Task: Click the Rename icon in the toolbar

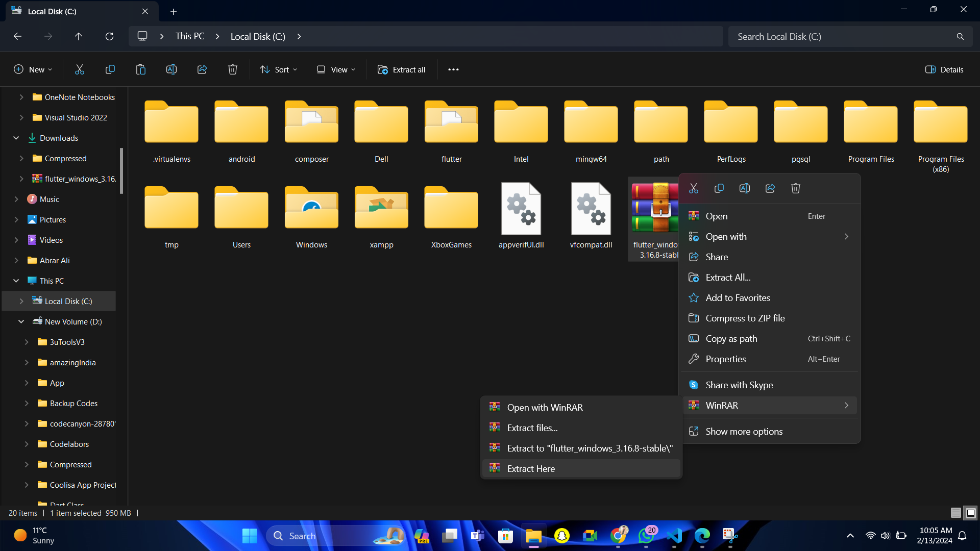Action: [171, 70]
